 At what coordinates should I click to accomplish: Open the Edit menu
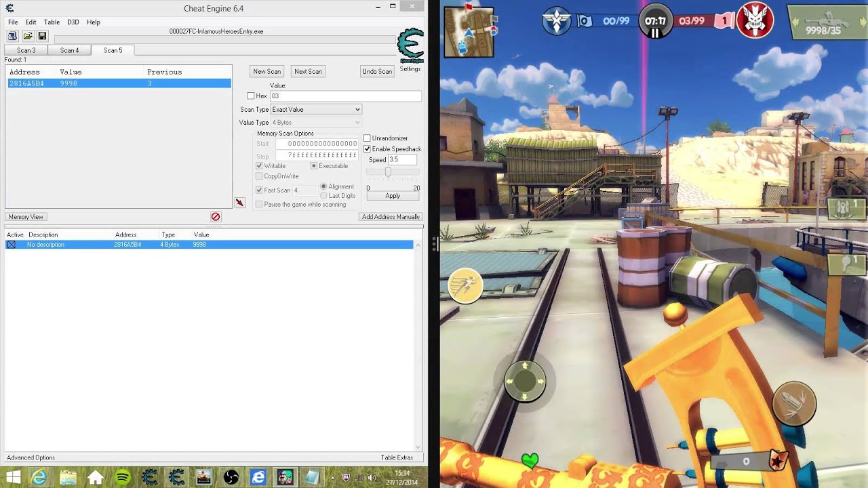(x=31, y=22)
